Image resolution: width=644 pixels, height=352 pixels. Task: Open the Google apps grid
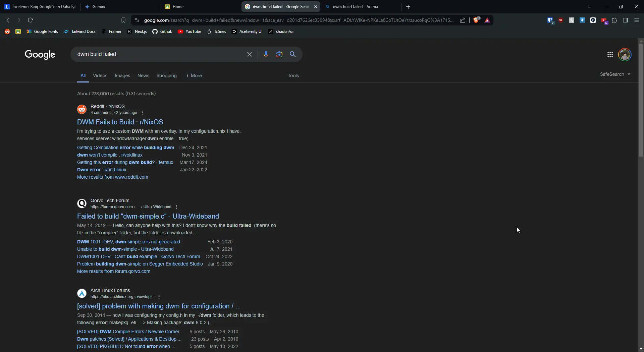pos(610,55)
